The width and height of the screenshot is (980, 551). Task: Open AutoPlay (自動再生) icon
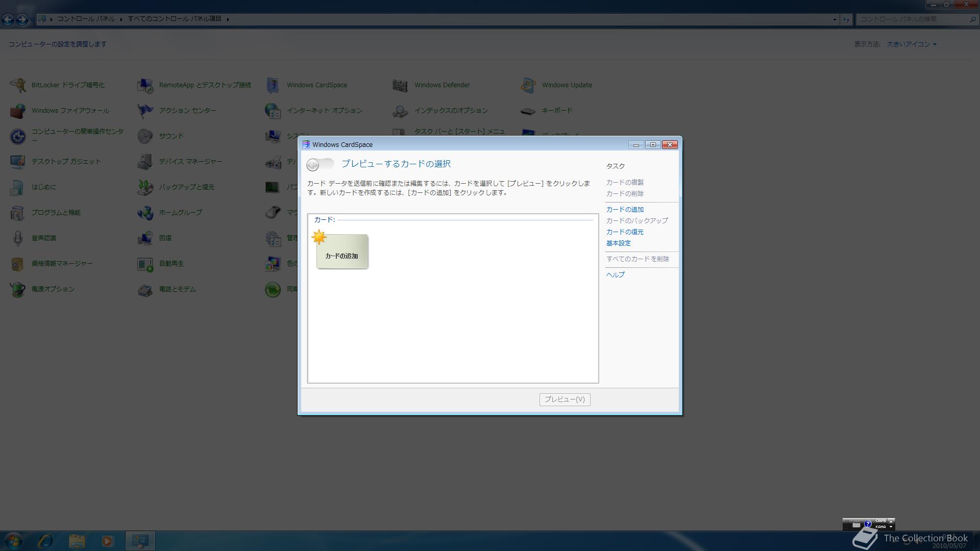pos(145,264)
